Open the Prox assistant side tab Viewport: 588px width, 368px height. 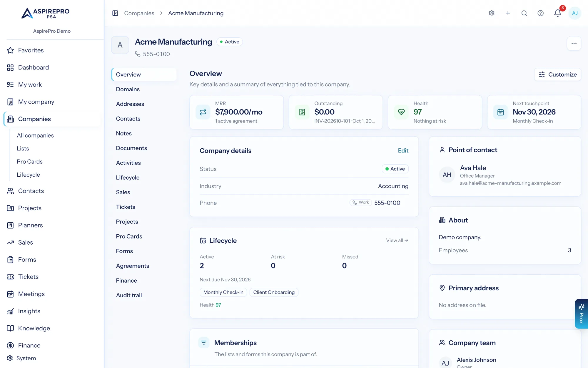pyautogui.click(x=581, y=314)
